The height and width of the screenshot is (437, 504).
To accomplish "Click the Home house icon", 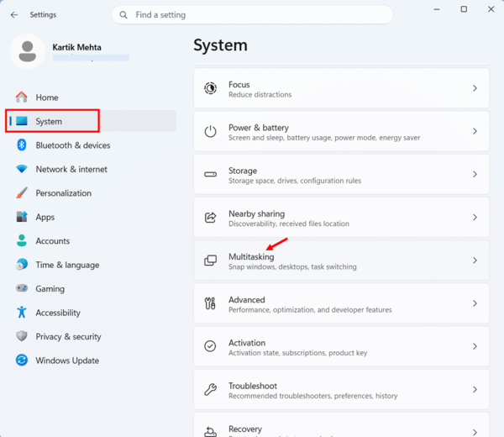I will [22, 97].
